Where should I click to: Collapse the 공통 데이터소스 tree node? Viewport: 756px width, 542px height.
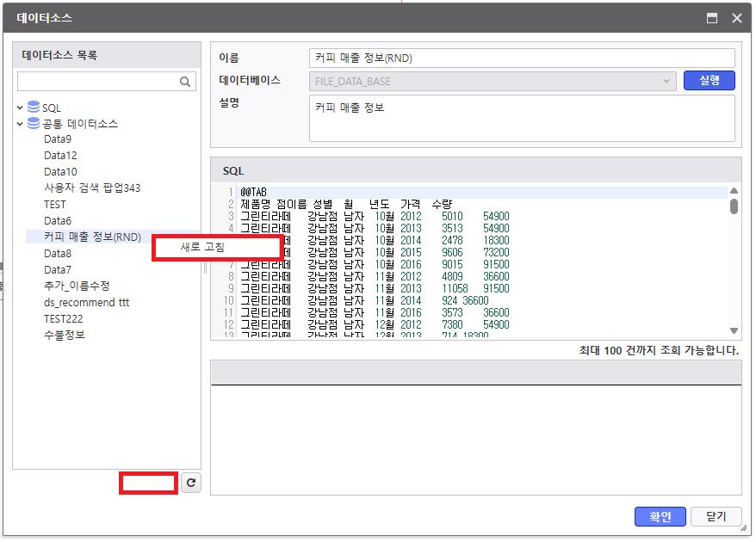coord(19,123)
